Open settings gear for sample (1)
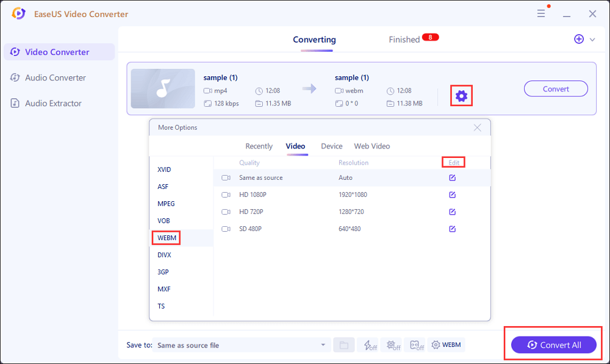This screenshot has height=364, width=610. [x=461, y=96]
